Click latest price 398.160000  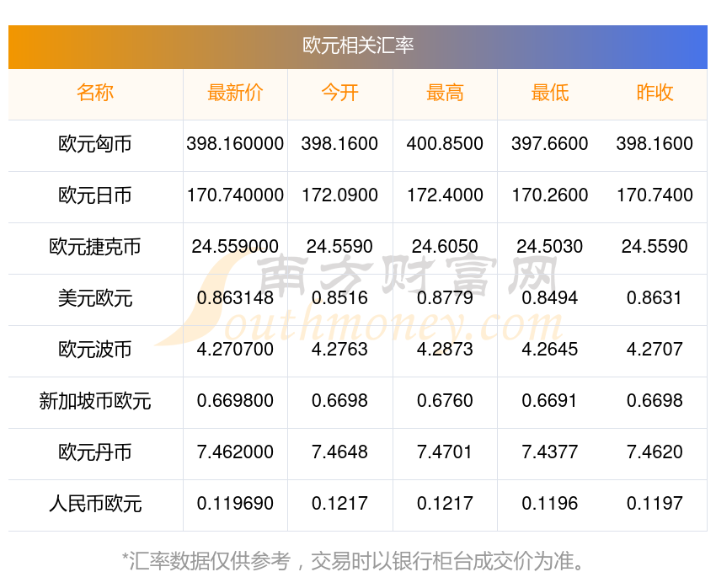pyautogui.click(x=235, y=144)
